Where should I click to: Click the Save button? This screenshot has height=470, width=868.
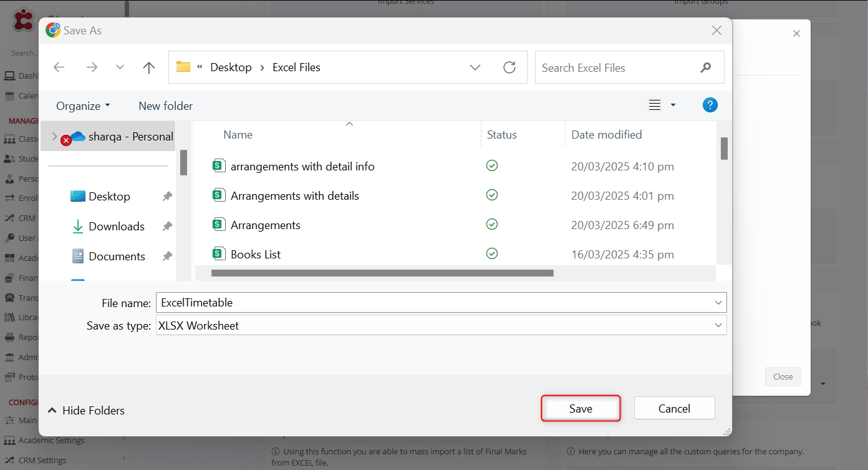point(581,408)
